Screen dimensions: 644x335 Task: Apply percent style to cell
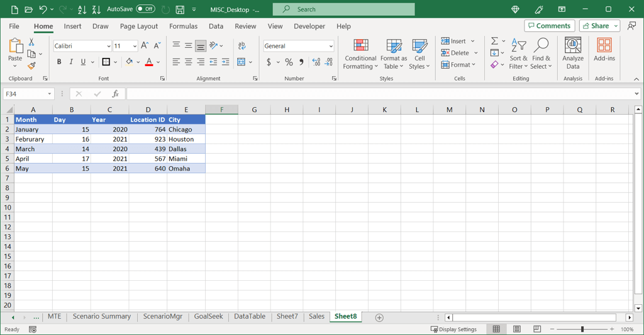pyautogui.click(x=289, y=62)
